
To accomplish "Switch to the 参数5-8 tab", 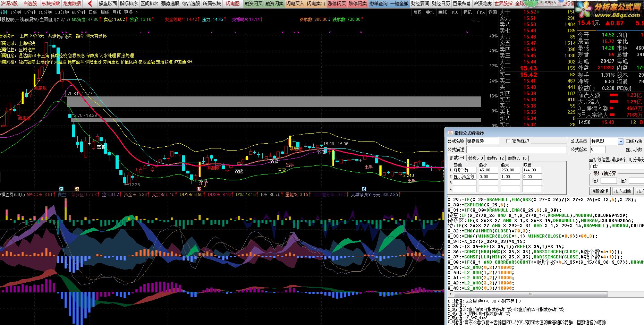I will coord(475,158).
